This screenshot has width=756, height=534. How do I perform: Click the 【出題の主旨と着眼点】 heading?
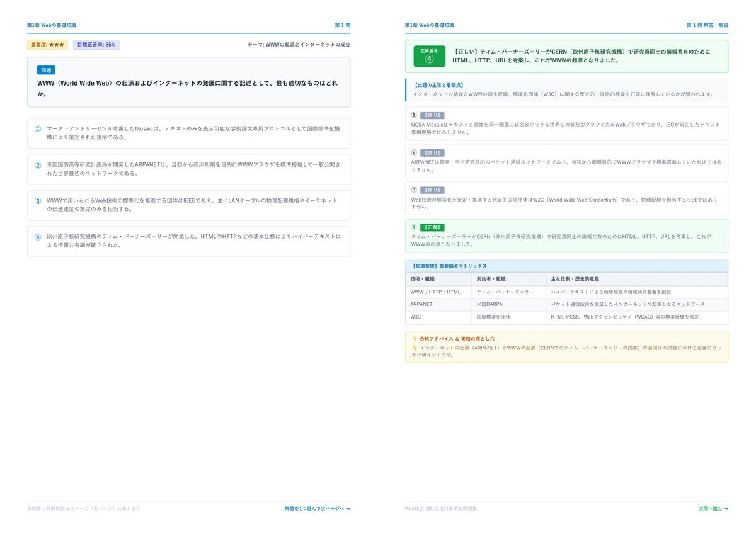pos(438,85)
